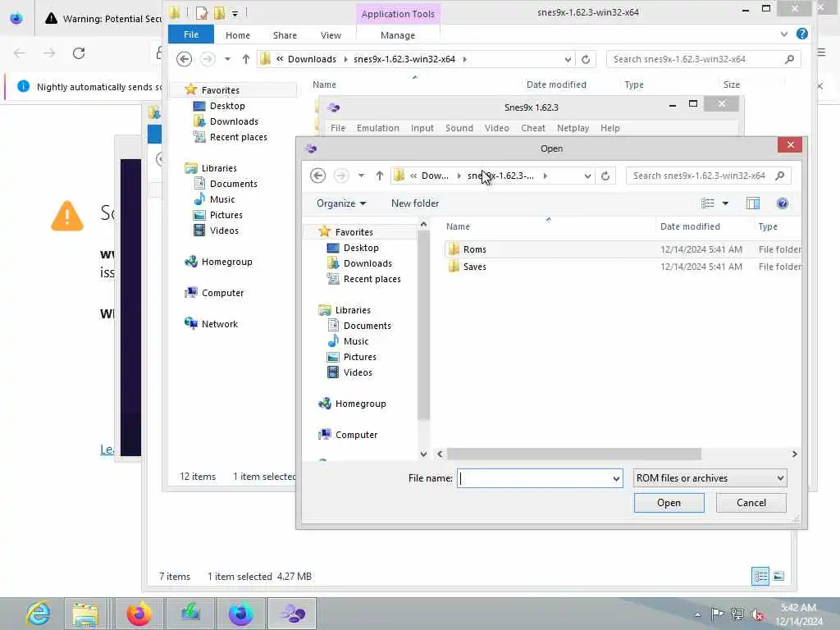The width and height of the screenshot is (840, 630).
Task: Reload the Firefox page
Action: pyautogui.click(x=79, y=53)
